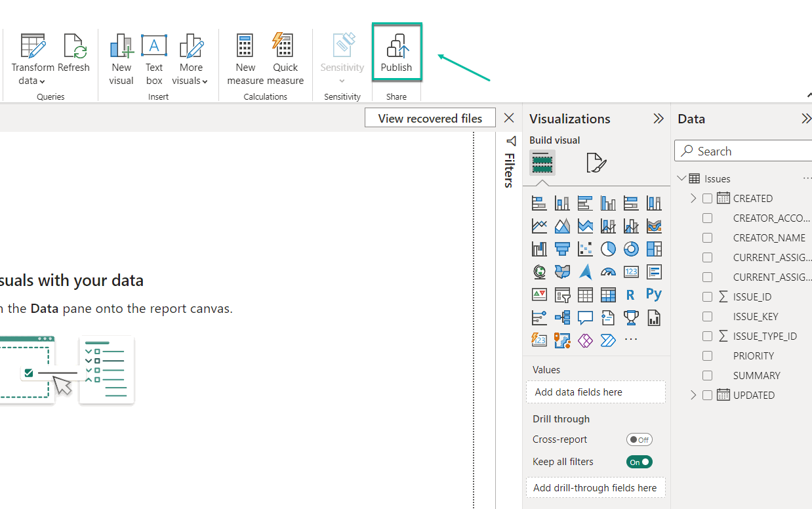Insert a funnel chart visual
This screenshot has height=509, width=812.
(x=562, y=249)
